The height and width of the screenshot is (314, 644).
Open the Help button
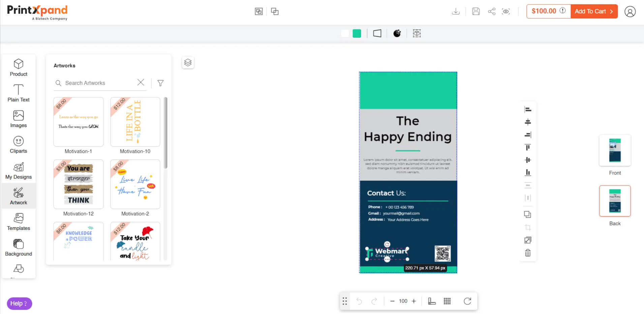[x=19, y=304]
